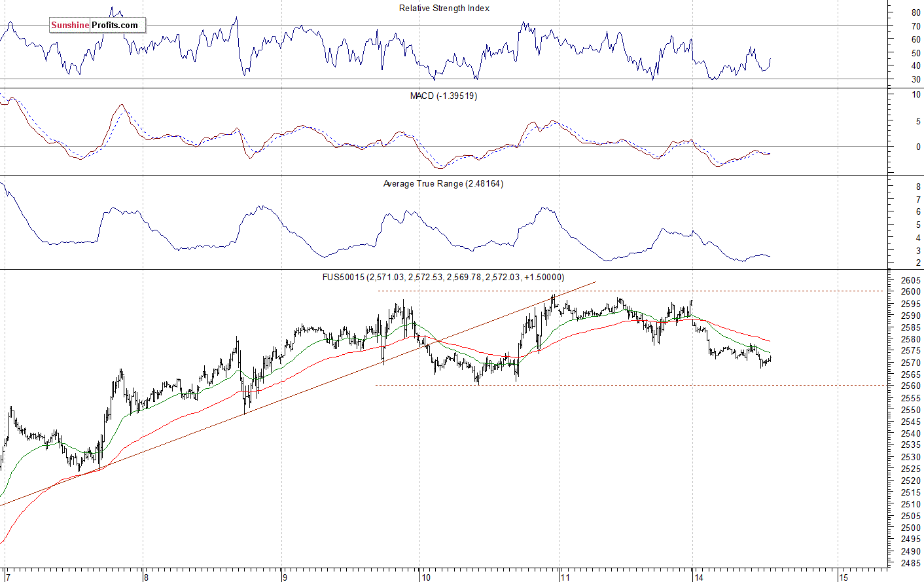This screenshot has height=582, width=924.
Task: Click the RSI axis label 50
Action: click(x=915, y=53)
